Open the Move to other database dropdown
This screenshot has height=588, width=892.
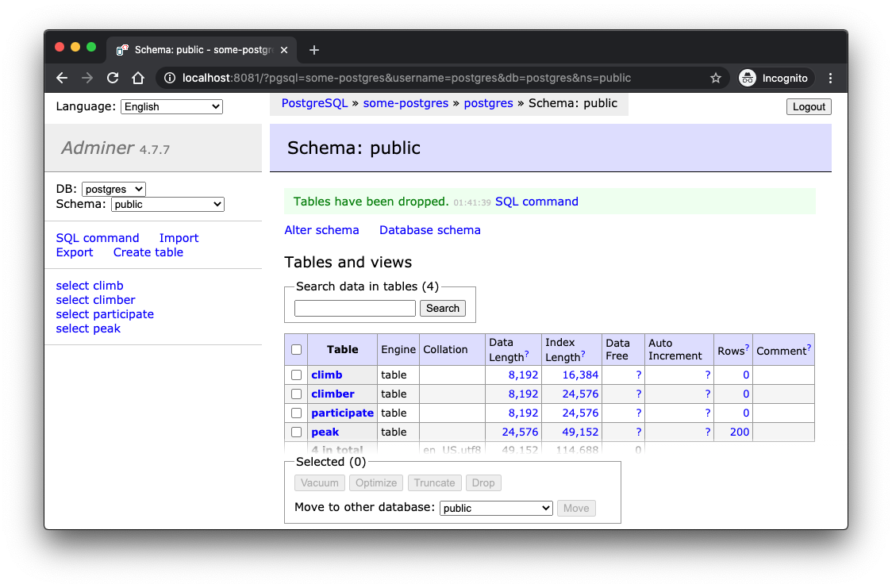coord(496,508)
